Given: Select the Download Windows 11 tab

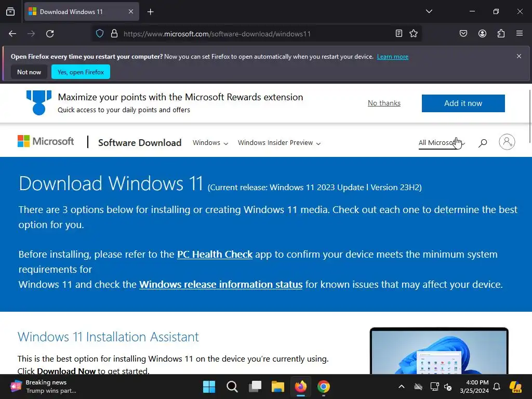Looking at the screenshot, I should tap(82, 12).
